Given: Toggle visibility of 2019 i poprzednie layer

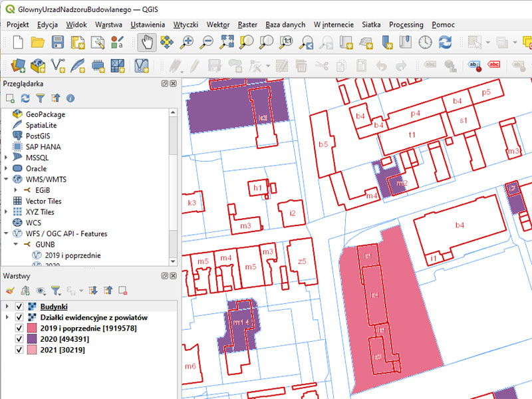Looking at the screenshot, I should (x=19, y=328).
